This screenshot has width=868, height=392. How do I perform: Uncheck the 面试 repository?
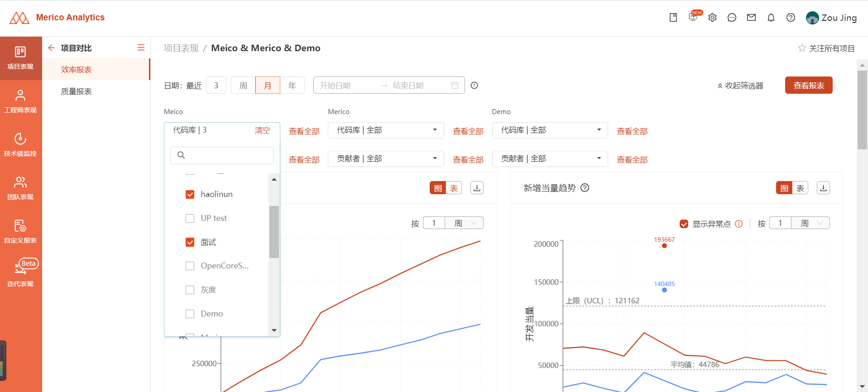tap(190, 242)
